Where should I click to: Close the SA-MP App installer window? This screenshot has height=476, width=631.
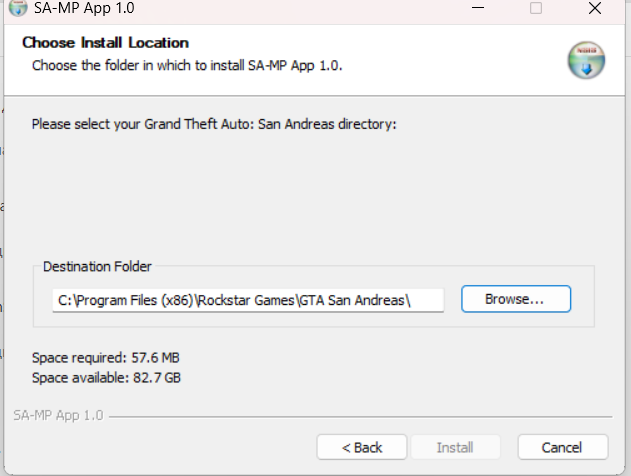[x=595, y=8]
